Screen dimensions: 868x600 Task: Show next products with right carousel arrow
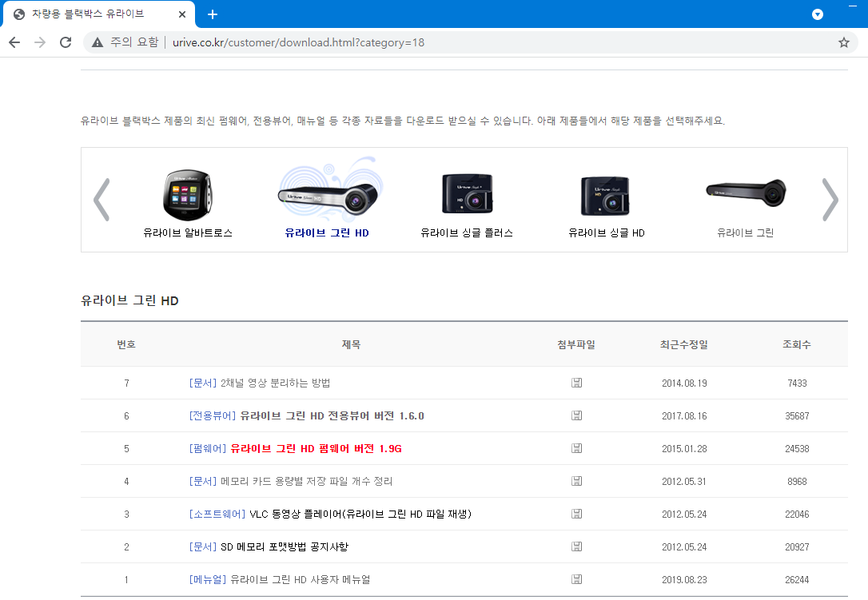[x=830, y=200]
